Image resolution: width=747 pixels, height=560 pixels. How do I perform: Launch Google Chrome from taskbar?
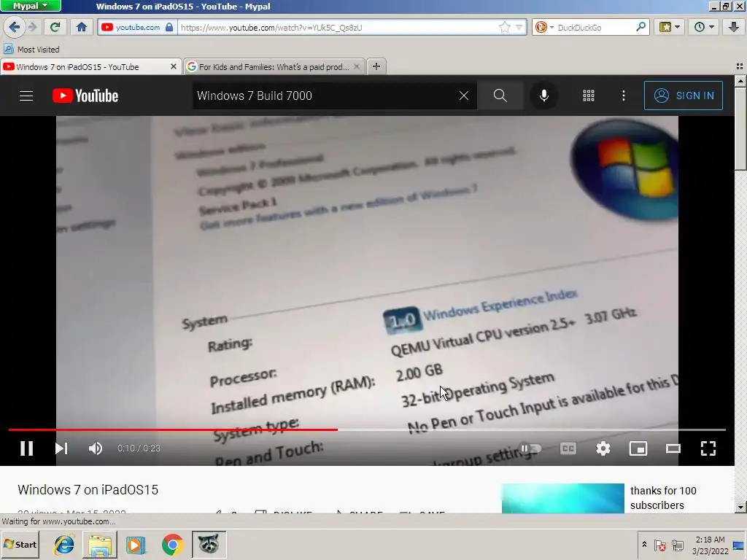172,544
